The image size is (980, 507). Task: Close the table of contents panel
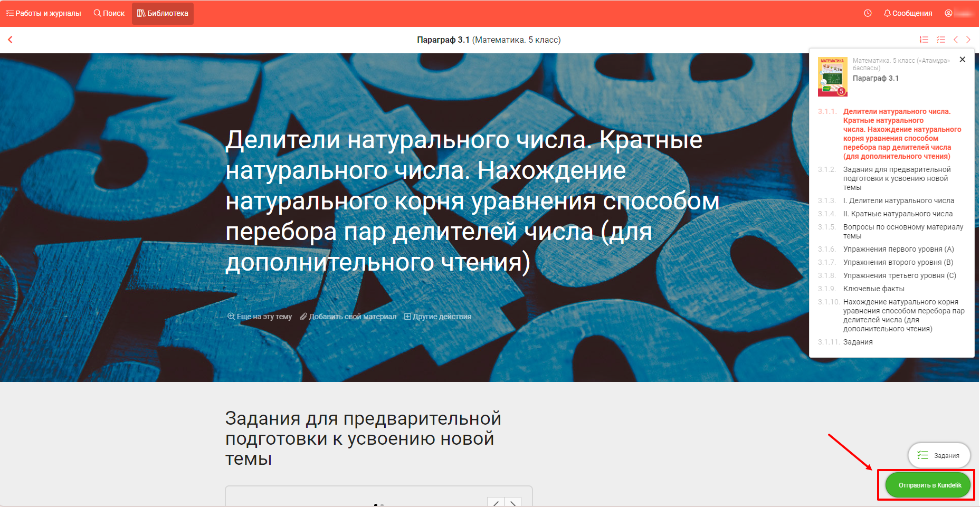pos(963,60)
